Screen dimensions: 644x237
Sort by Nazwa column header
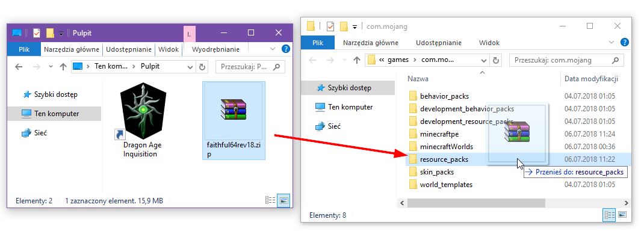(x=418, y=78)
